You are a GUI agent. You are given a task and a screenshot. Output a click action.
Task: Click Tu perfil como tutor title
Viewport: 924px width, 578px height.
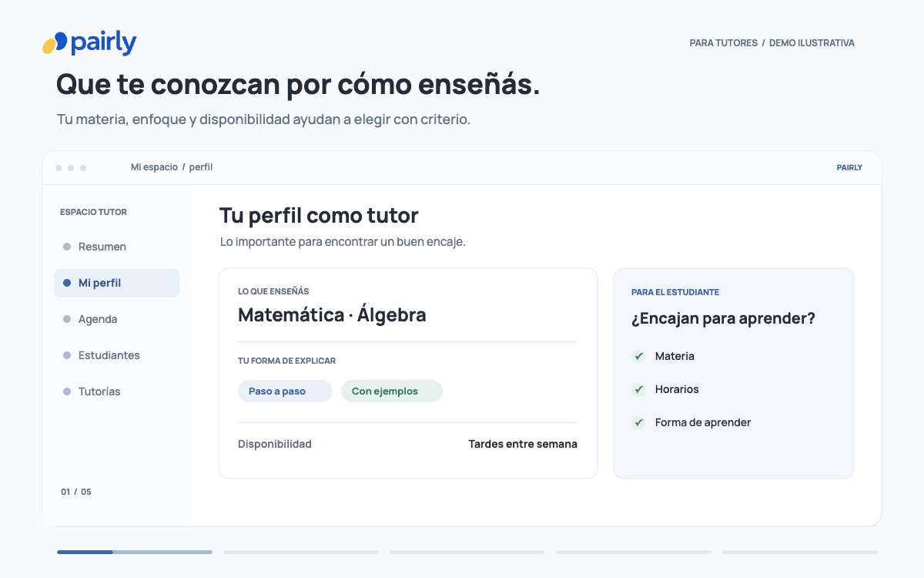tap(319, 215)
